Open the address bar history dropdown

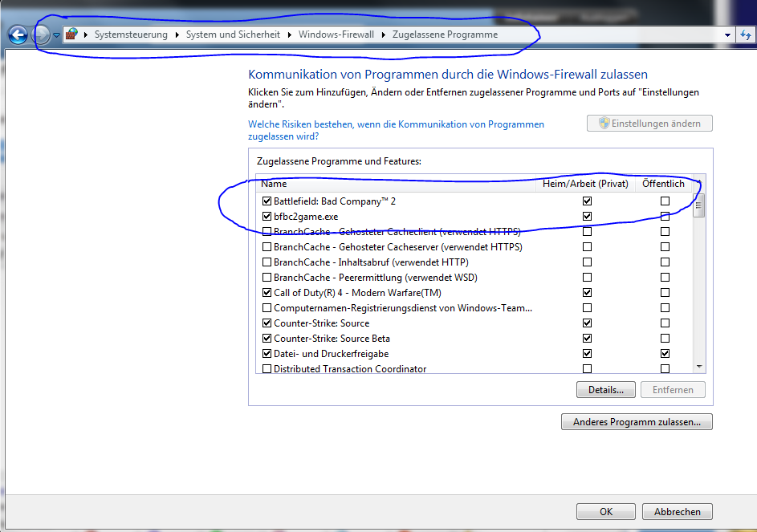[727, 35]
